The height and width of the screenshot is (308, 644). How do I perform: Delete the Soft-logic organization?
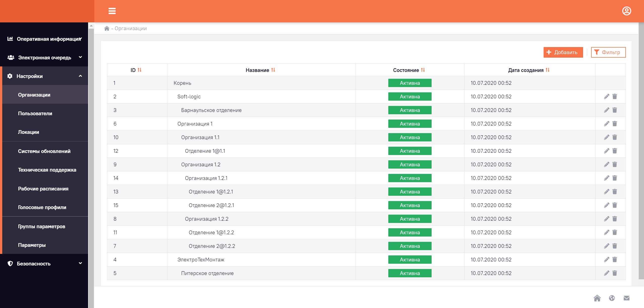pos(615,97)
